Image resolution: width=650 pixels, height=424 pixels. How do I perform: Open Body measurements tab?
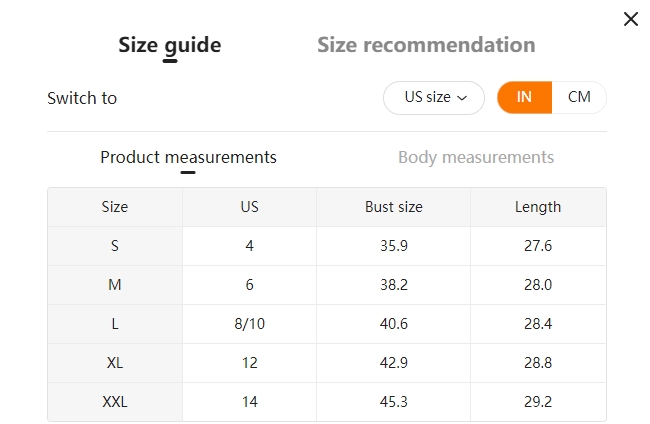pos(476,157)
